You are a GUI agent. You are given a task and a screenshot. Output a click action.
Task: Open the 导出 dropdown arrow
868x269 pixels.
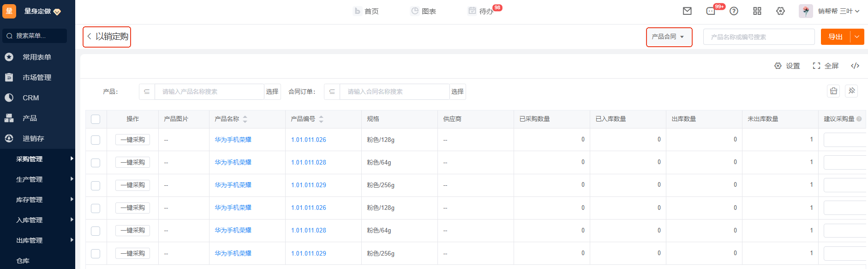point(857,37)
